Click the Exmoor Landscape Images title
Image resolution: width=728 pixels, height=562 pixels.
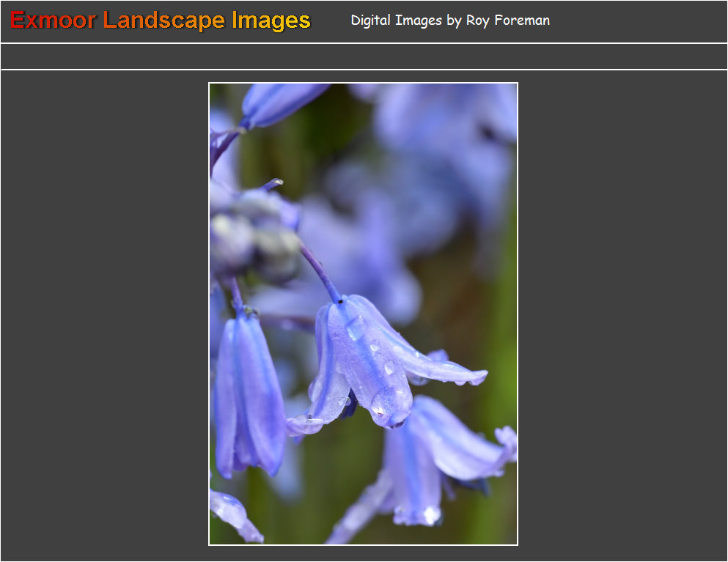coord(161,21)
